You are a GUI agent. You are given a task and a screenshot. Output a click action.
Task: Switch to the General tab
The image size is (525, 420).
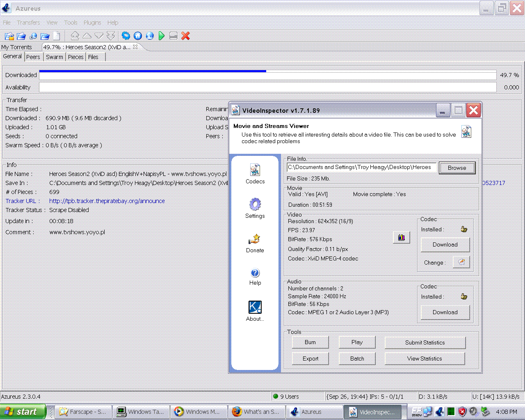pyautogui.click(x=12, y=57)
